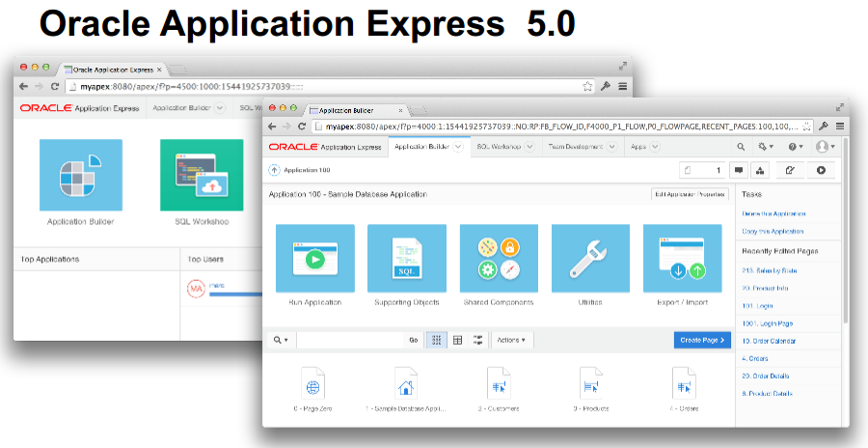Click the search magnifier icon in the APEX header
868x448 pixels.
[741, 147]
